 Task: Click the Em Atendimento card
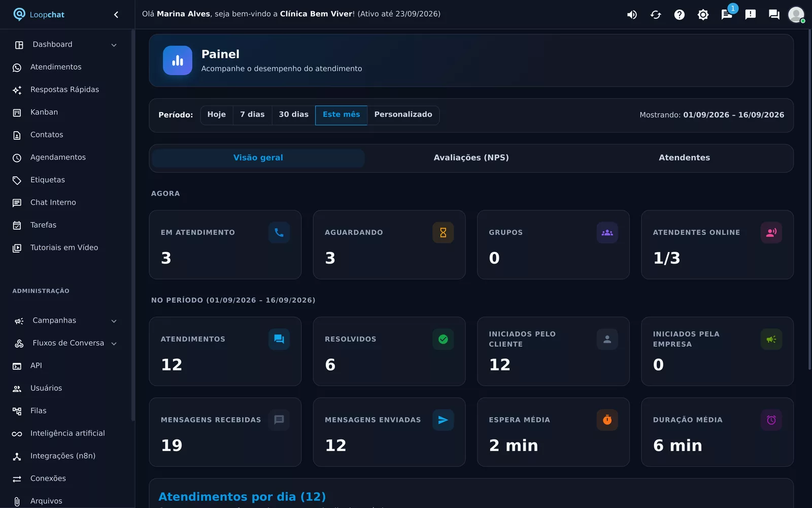pos(225,245)
